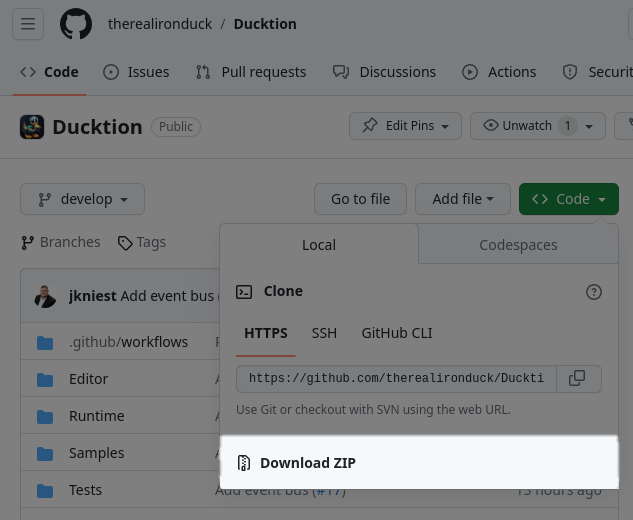Open the Runtime folder

pyautogui.click(x=96, y=416)
